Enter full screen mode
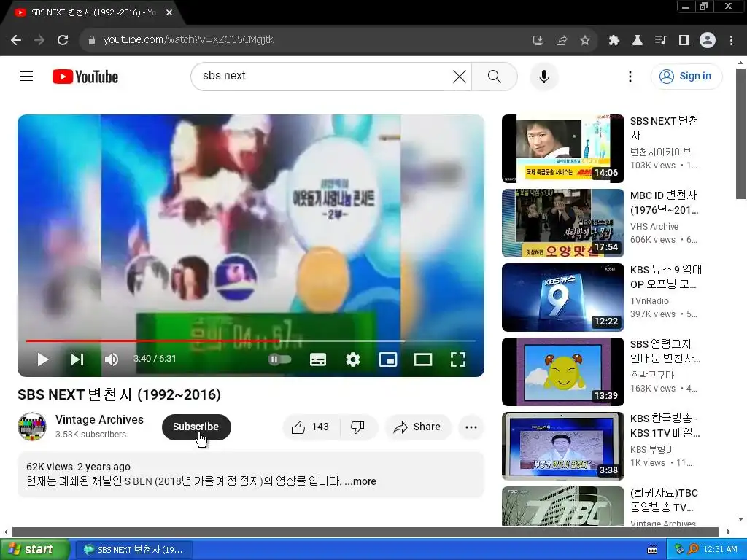This screenshot has width=747, height=560. coord(458,359)
